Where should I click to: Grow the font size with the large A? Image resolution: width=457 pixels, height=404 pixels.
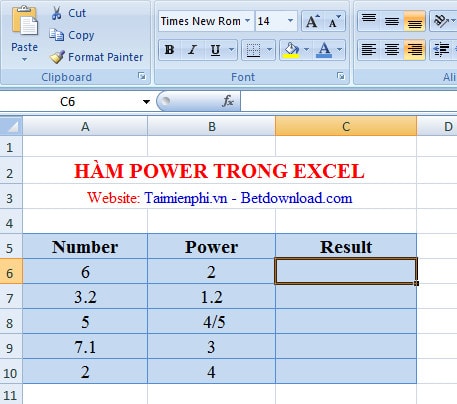[312, 21]
